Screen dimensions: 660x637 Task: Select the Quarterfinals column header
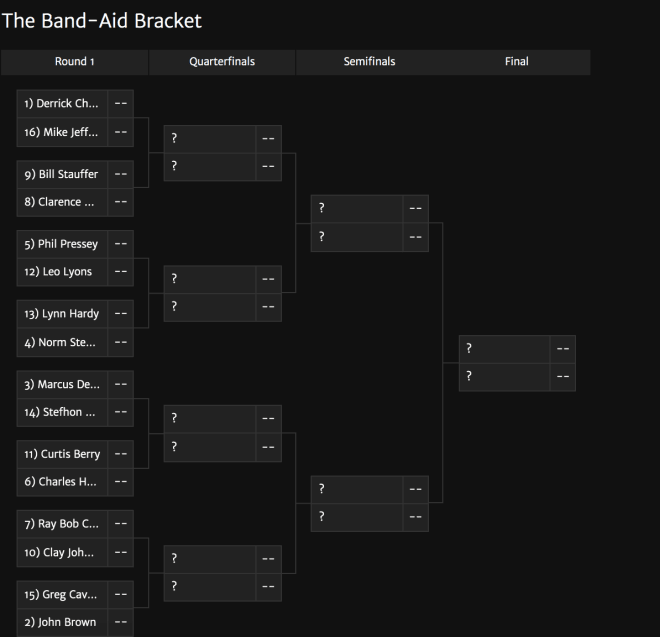coord(222,62)
